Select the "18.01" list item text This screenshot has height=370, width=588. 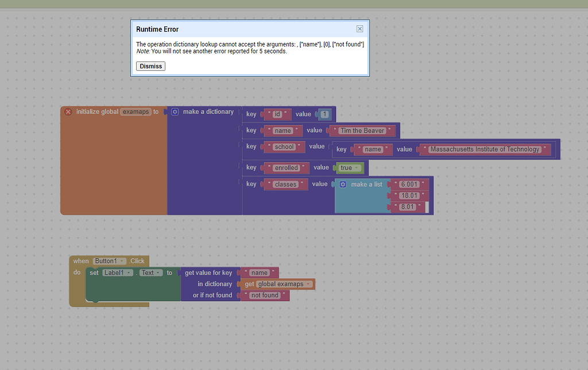tap(409, 195)
